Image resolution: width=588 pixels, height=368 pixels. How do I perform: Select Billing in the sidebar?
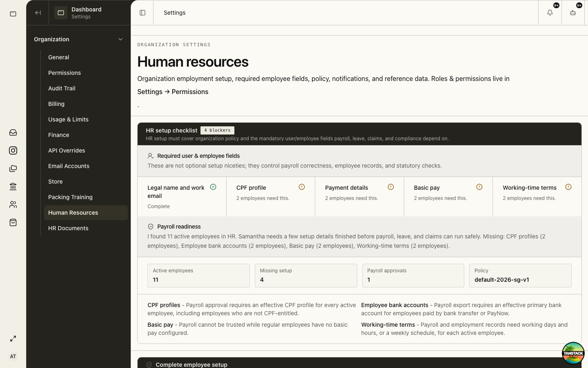click(86, 104)
